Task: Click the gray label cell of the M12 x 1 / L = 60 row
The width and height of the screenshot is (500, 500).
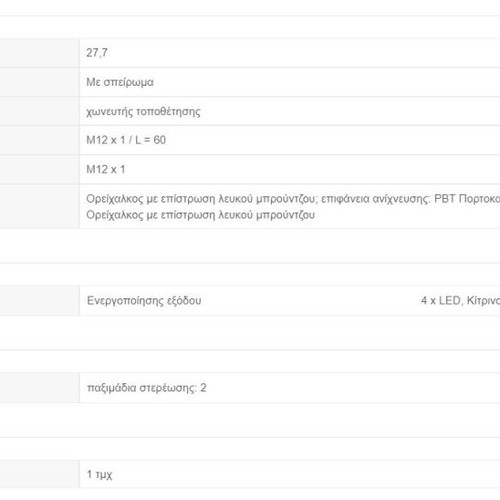Action: tap(40, 140)
